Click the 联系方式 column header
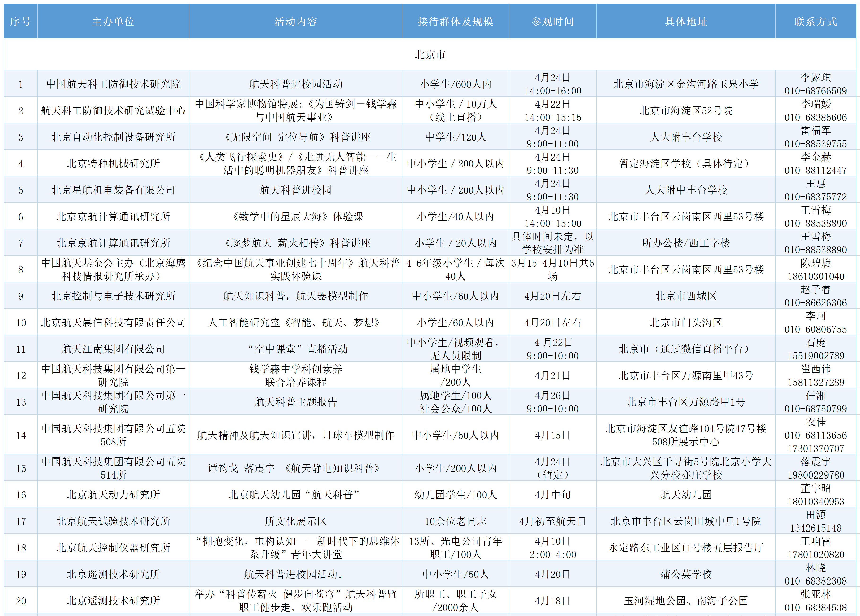Screen dimensions: 860x616 (x=815, y=22)
